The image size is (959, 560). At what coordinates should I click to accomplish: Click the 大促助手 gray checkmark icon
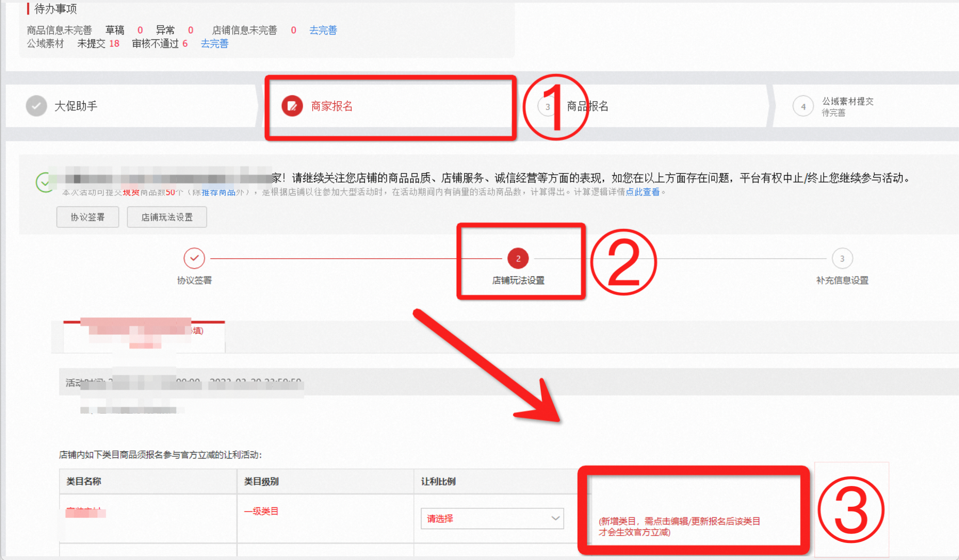coord(36,106)
